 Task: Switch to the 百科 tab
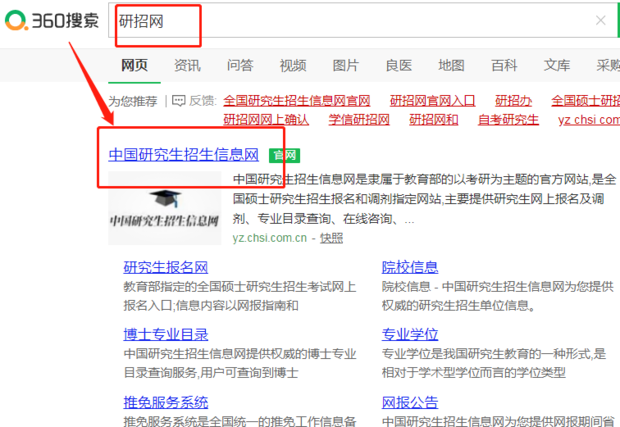[x=504, y=65]
